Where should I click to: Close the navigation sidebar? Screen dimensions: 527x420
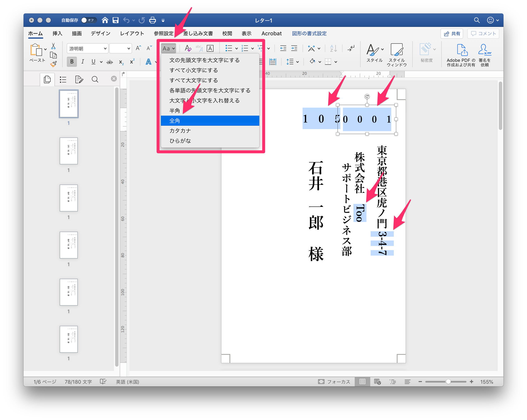click(114, 78)
